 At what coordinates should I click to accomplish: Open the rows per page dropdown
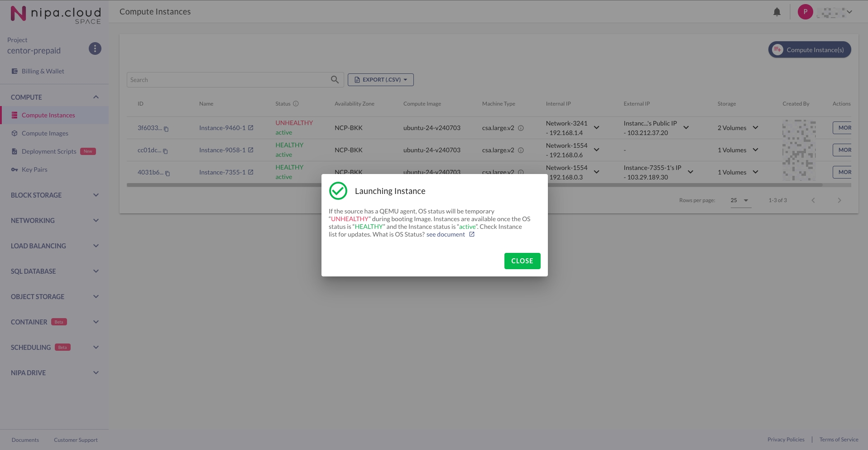(x=740, y=200)
